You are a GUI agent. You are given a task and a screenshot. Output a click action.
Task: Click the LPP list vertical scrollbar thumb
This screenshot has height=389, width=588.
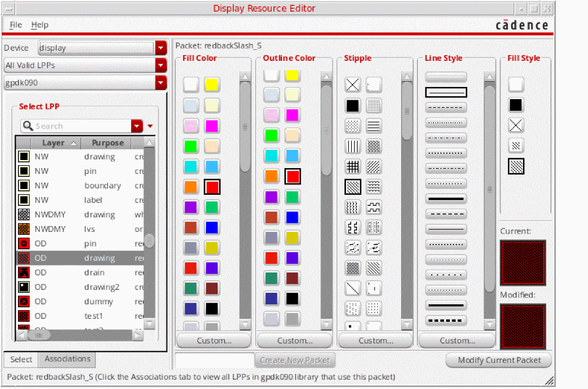click(149, 241)
